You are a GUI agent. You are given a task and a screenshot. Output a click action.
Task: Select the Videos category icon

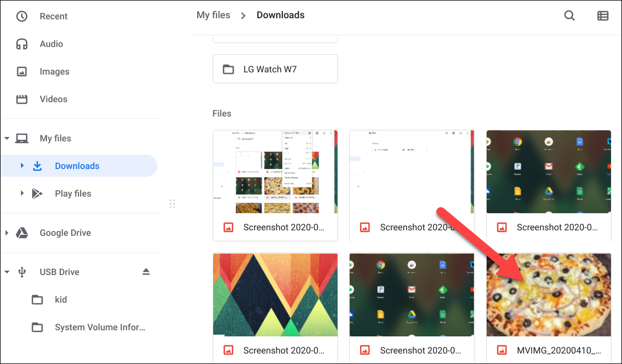pos(22,99)
